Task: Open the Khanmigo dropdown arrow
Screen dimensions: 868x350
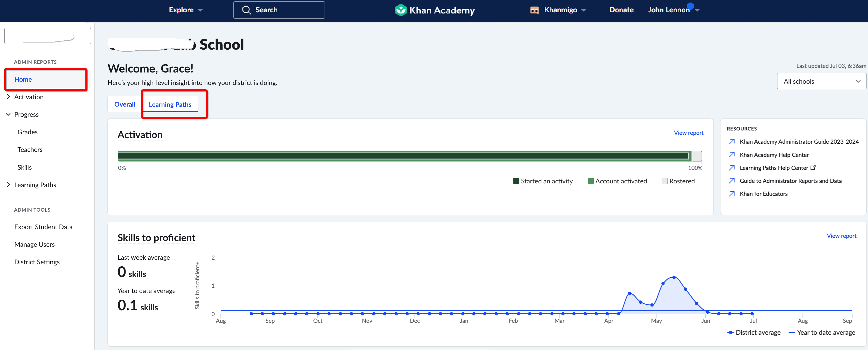Action: [584, 10]
